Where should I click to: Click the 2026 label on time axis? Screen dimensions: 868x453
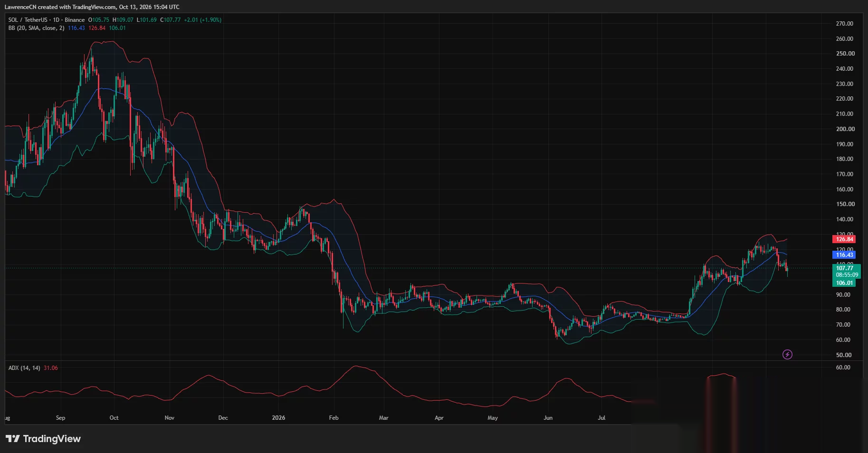point(278,418)
